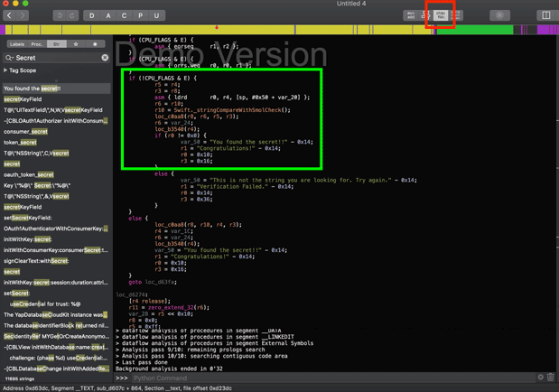Select the signClearText:withSecret: string
This screenshot has height=392, width=559.
[x=56, y=261]
